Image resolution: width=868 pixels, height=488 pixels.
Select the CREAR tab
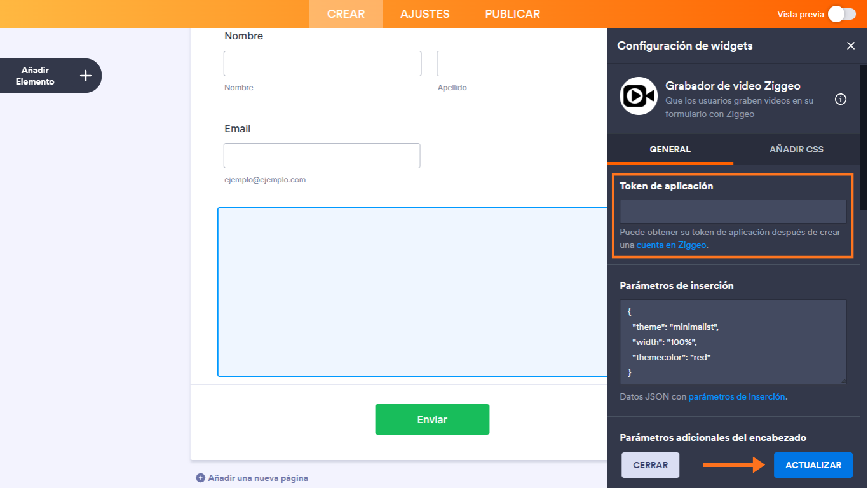[x=346, y=13]
